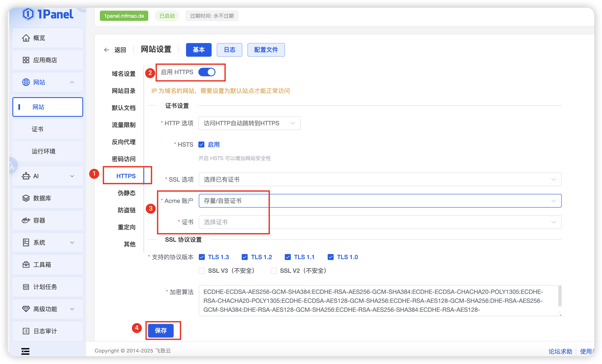Open the HTTP 选项 dropdown

(x=249, y=123)
